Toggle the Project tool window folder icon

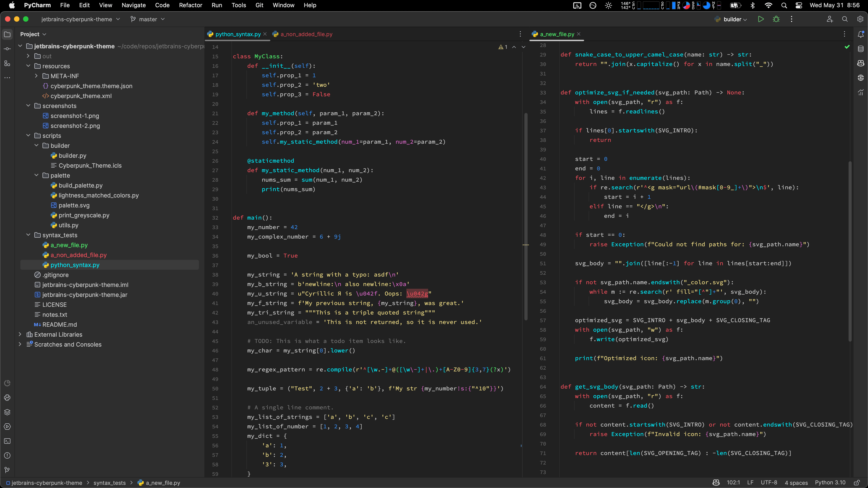coord(7,34)
